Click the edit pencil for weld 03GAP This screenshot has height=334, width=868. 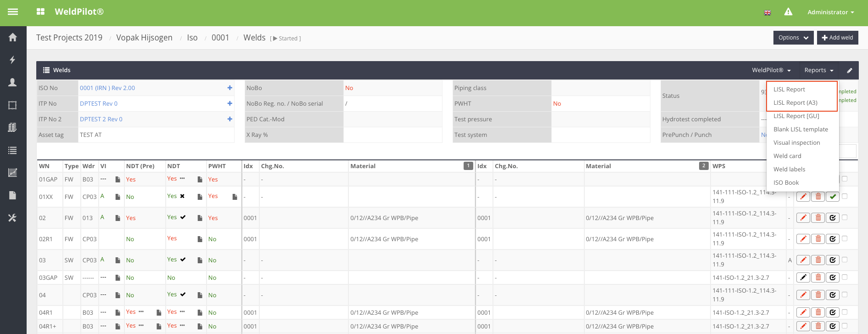[803, 277]
